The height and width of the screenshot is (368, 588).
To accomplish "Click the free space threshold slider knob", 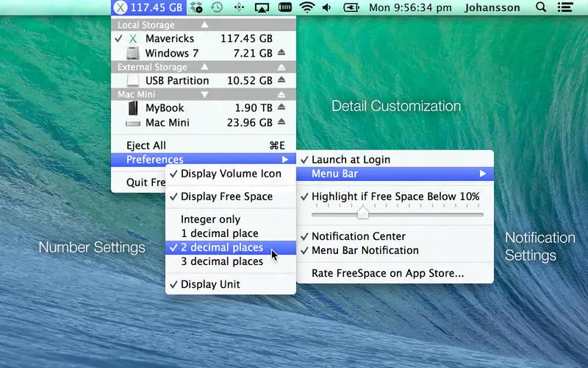I will point(362,213).
